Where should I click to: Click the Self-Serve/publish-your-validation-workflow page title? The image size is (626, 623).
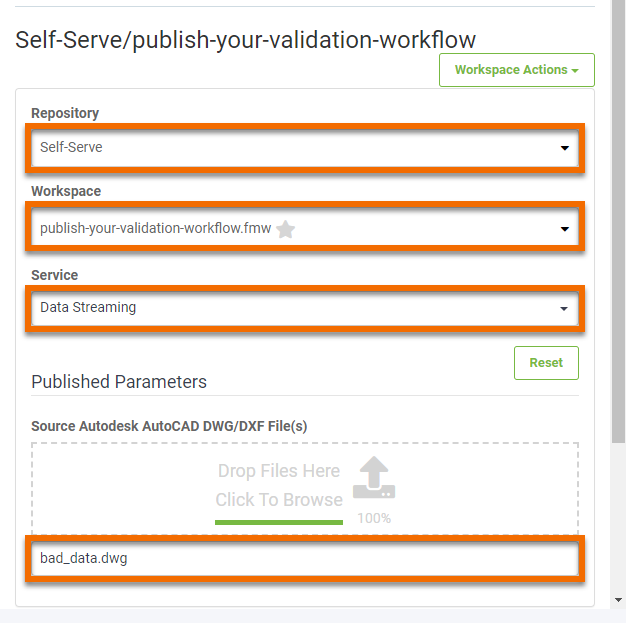click(246, 39)
